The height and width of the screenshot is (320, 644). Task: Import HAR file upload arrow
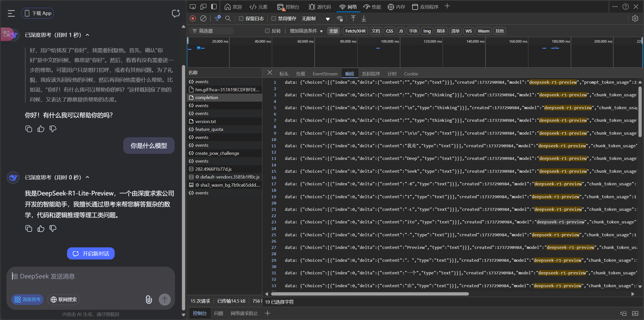click(353, 18)
